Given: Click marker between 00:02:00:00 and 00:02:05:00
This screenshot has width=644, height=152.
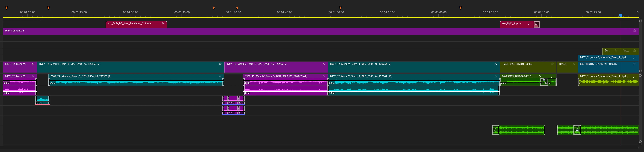Looking at the screenshot, I should [460, 8].
